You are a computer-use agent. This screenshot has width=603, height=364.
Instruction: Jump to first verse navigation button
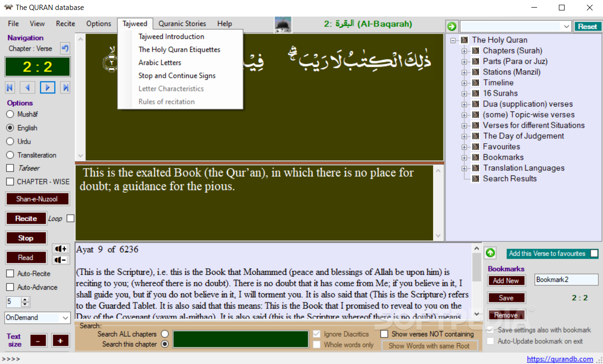point(10,87)
